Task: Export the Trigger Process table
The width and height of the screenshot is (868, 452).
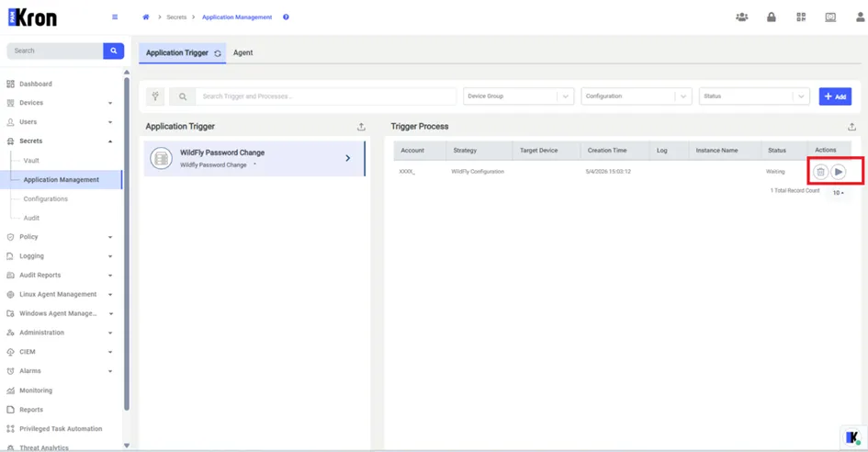Action: pos(851,127)
